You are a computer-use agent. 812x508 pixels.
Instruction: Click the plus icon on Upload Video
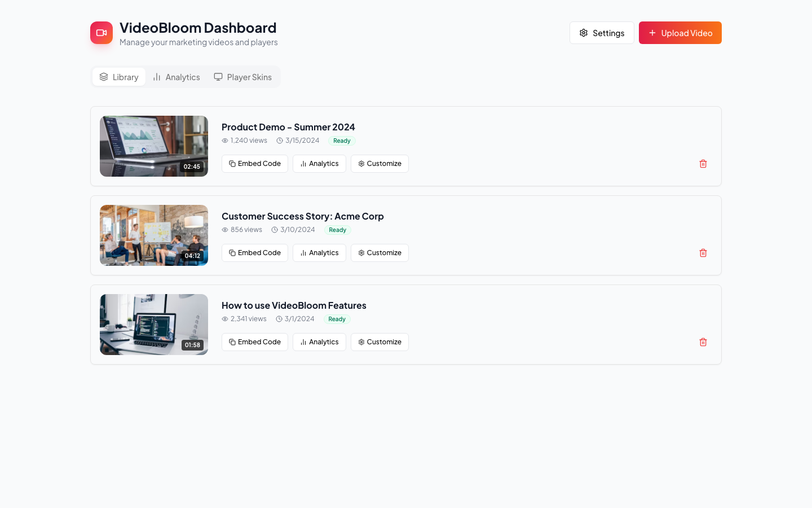tap(652, 33)
